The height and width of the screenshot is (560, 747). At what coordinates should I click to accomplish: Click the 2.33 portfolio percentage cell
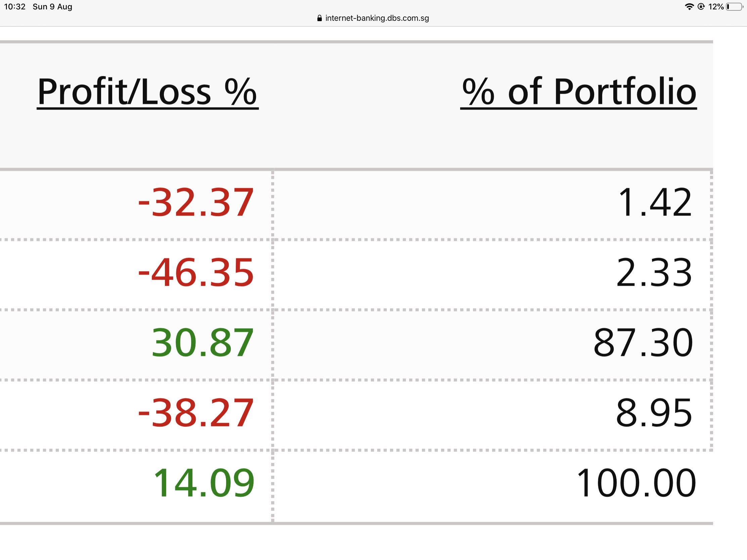coord(654,272)
